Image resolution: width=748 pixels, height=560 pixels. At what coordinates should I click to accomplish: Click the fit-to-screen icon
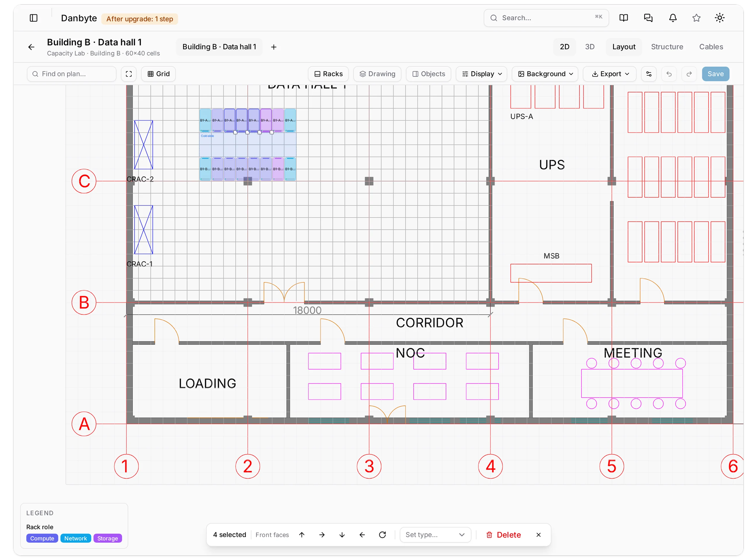pyautogui.click(x=129, y=74)
